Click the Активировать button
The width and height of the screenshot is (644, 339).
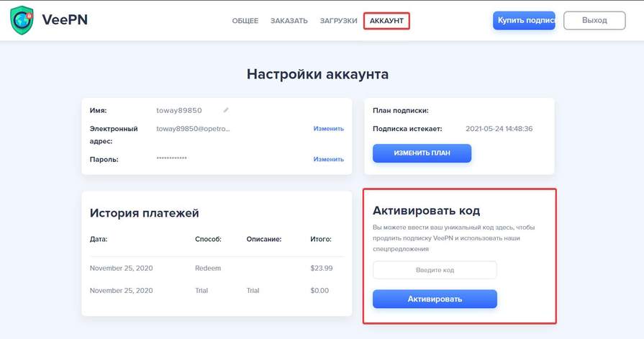pos(435,299)
